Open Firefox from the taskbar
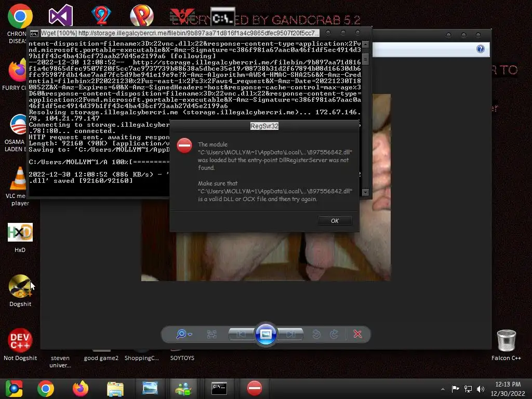Screen dimensions: 532x399 pos(81,389)
